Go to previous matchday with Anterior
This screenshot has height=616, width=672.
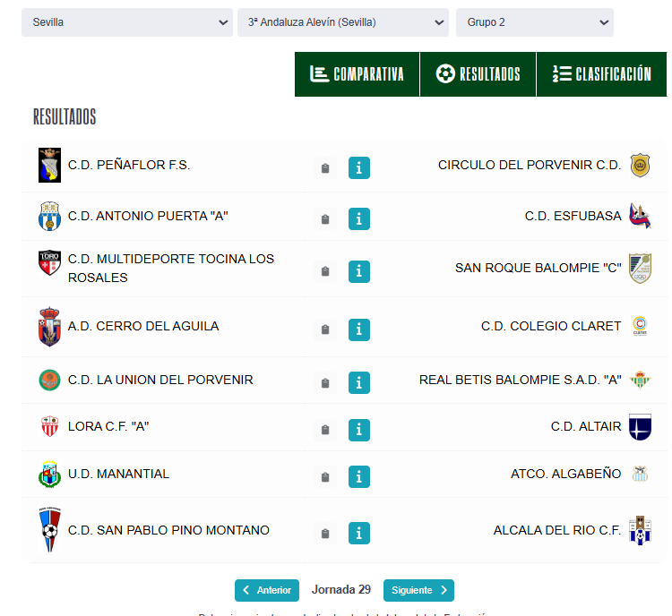(x=267, y=590)
